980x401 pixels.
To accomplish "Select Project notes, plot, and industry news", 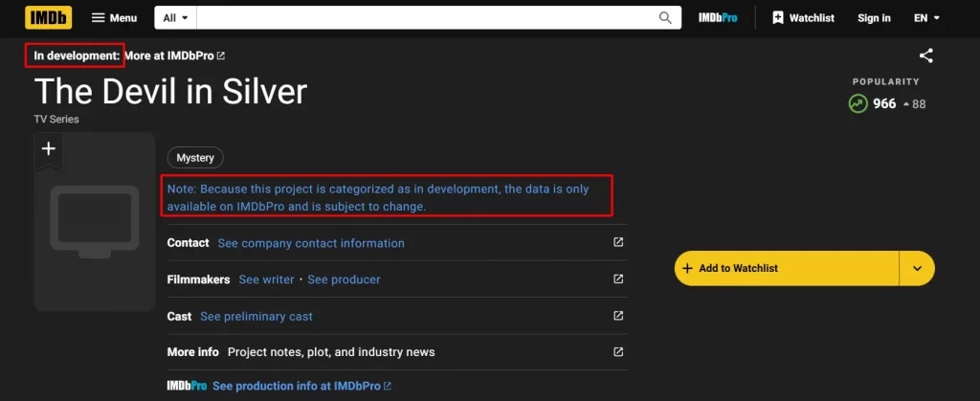I will (x=331, y=352).
